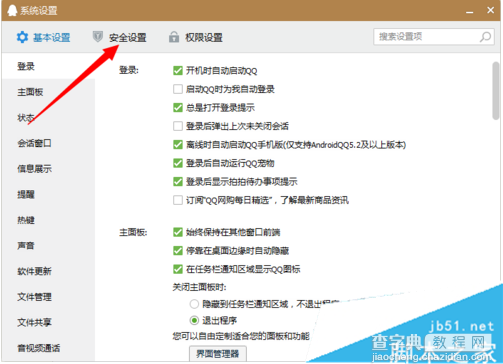Click 您可以自由定制适合您的面板和功能 text
The height and width of the screenshot is (364, 503).
pos(241,336)
